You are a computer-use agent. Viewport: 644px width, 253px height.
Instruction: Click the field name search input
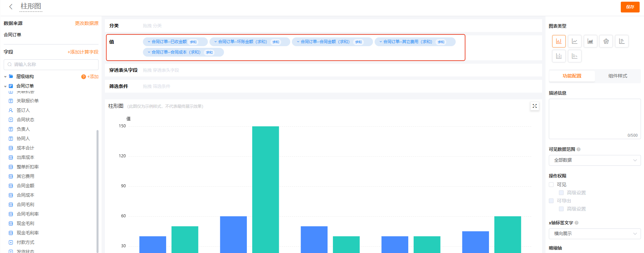(51, 65)
